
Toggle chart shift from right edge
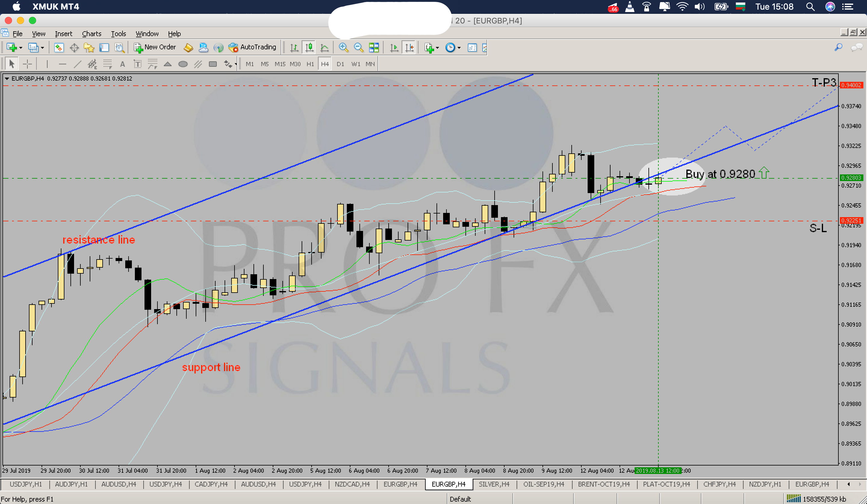tap(409, 47)
